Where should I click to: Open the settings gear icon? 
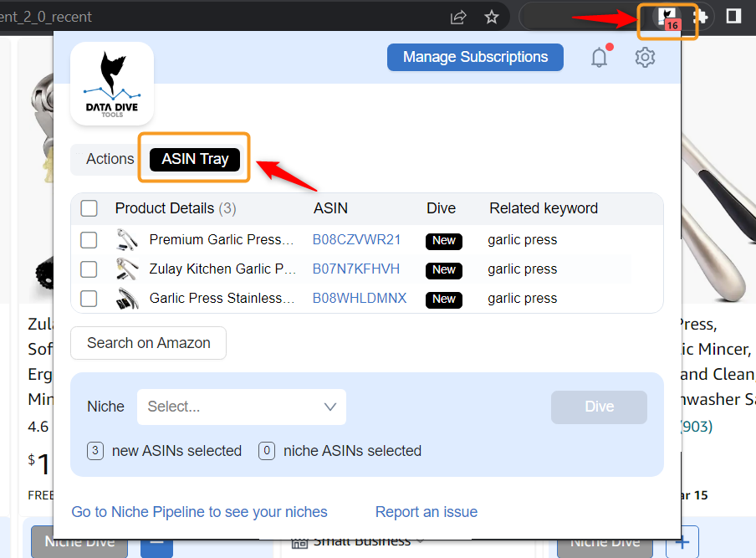click(645, 58)
